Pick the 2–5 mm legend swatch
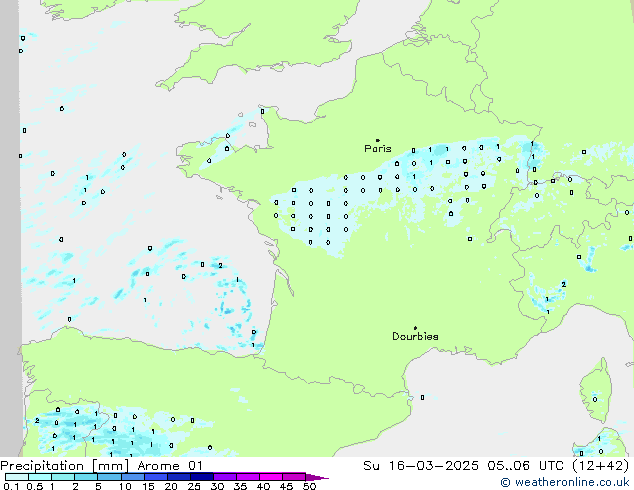 point(86,477)
